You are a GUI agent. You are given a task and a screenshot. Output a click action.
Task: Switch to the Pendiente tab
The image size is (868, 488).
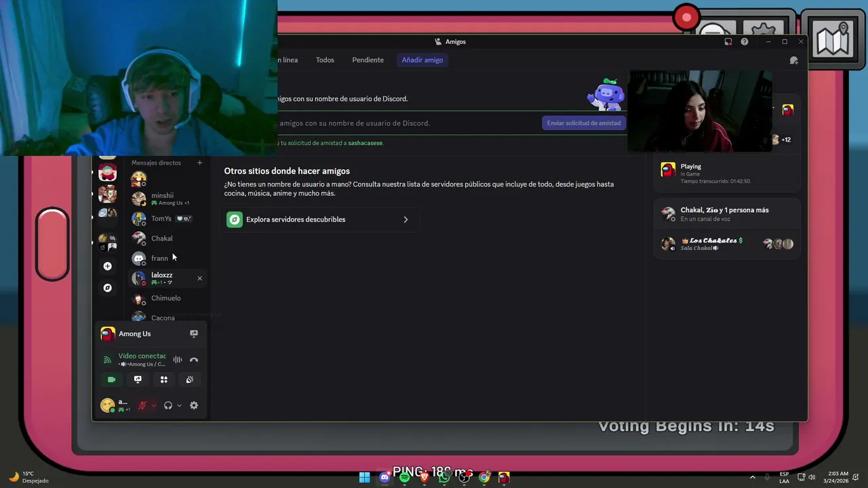368,60
